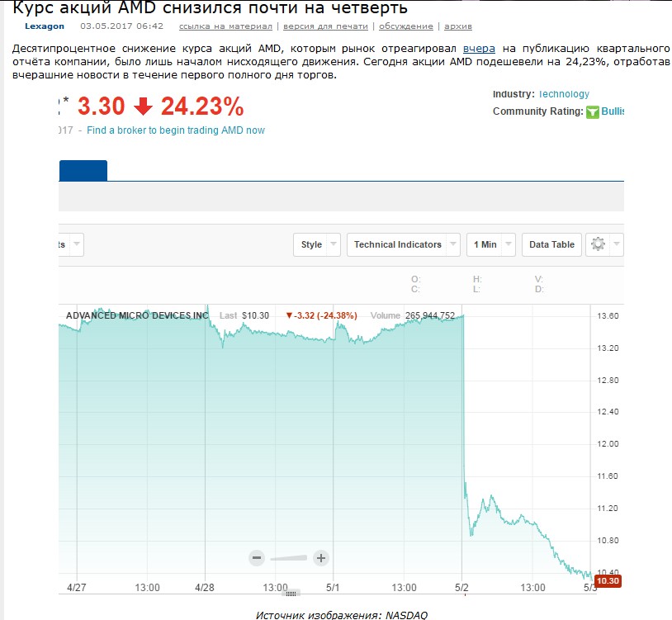Expand the Technical Indicators dropdown
The width and height of the screenshot is (672, 620).
tap(403, 244)
